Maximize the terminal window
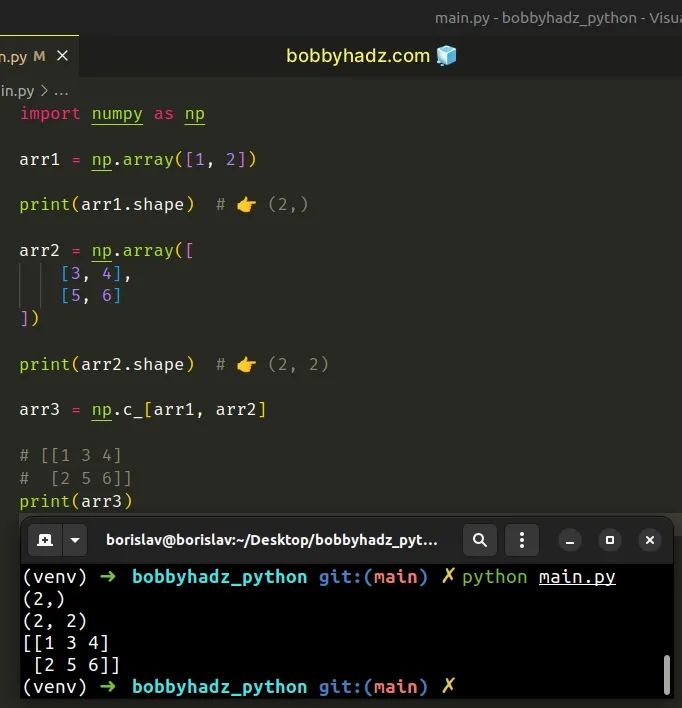The image size is (682, 708). click(x=610, y=540)
